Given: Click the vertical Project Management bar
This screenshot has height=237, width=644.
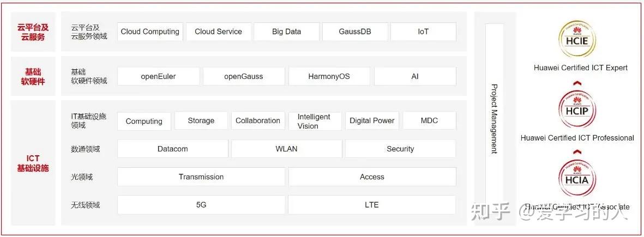Looking at the screenshot, I should coord(494,119).
